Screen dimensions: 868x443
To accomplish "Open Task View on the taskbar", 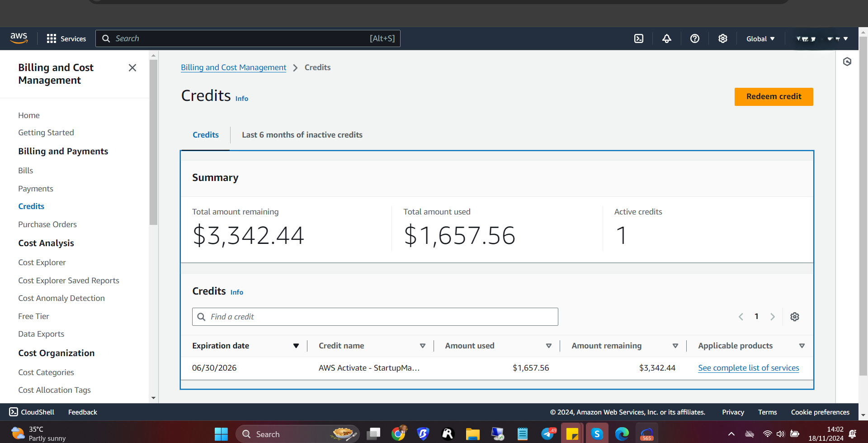I will click(373, 434).
